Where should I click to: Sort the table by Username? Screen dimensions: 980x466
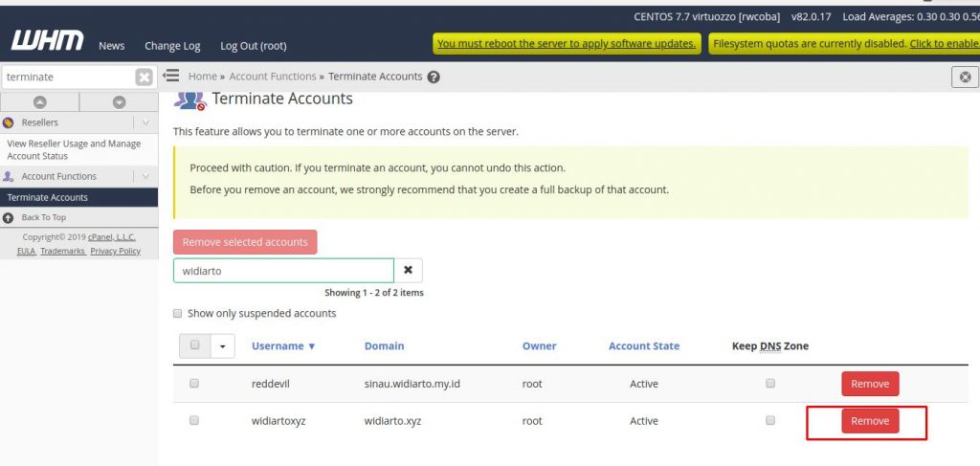coord(283,346)
